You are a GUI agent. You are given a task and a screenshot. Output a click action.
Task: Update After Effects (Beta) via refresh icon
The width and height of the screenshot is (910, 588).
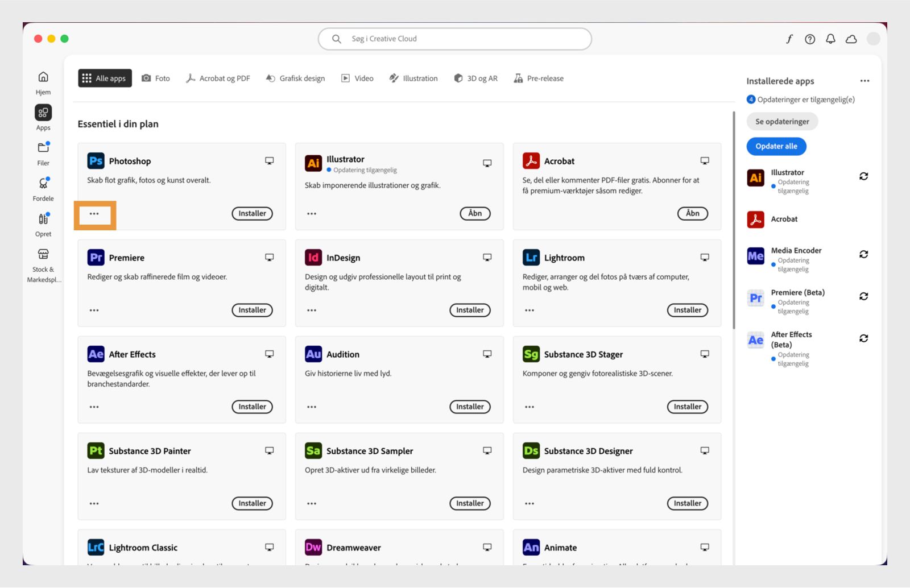[863, 338]
